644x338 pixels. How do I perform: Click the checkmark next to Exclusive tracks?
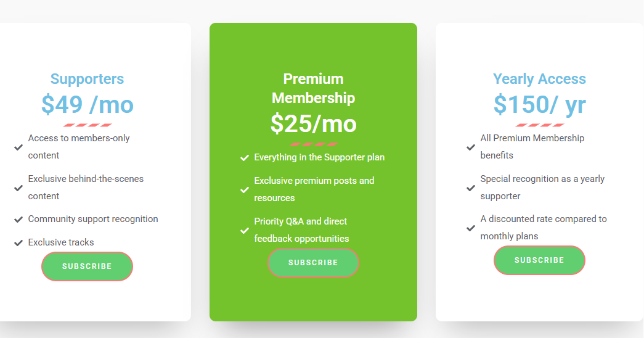(18, 243)
